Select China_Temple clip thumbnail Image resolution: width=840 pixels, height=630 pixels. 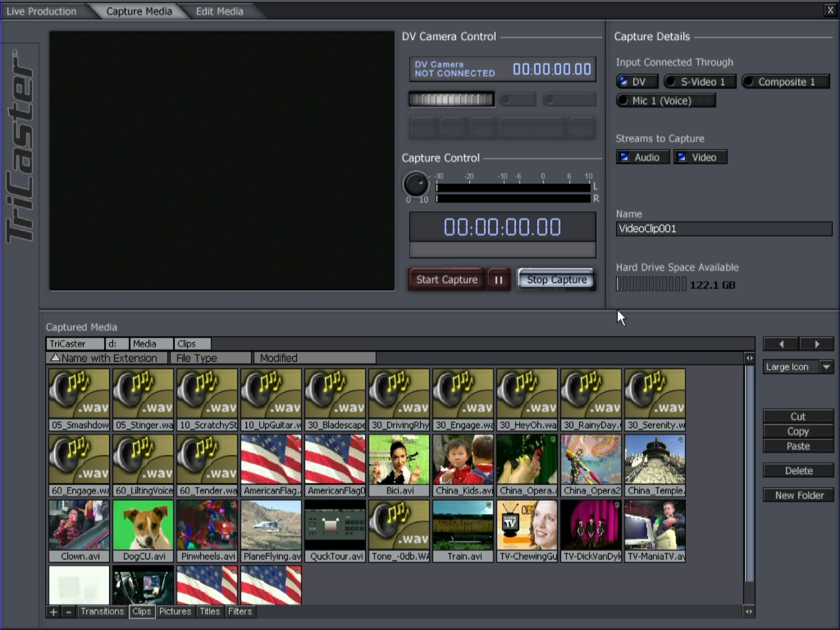click(655, 465)
